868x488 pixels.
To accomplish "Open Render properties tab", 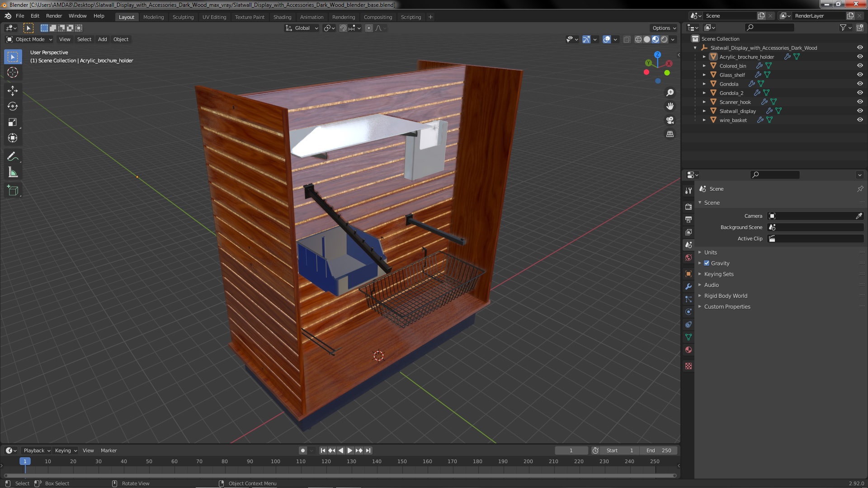I will [x=689, y=207].
